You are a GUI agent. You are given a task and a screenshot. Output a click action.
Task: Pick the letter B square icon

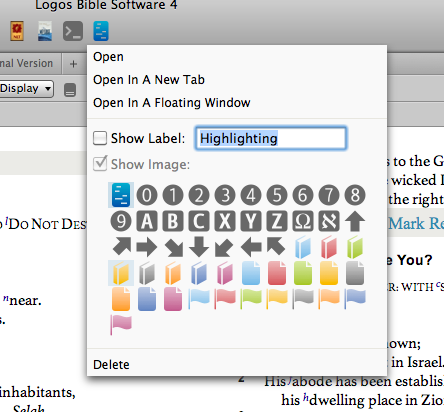(x=173, y=221)
